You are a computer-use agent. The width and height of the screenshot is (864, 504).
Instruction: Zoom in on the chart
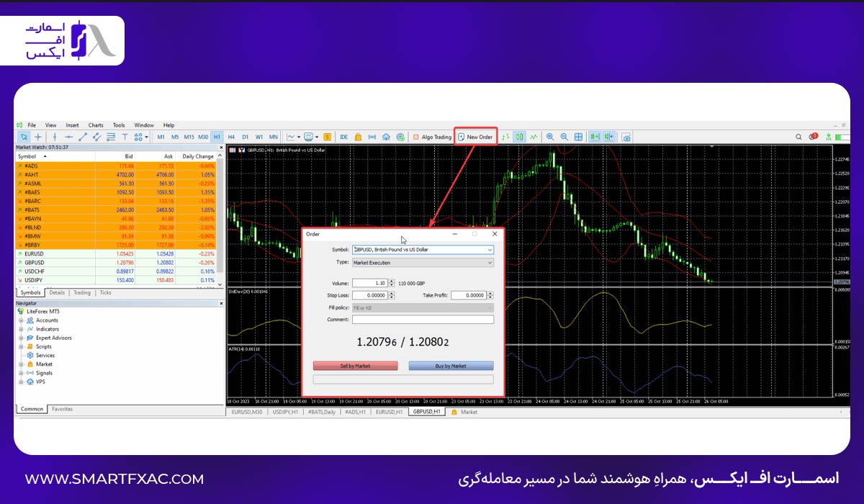pos(550,137)
